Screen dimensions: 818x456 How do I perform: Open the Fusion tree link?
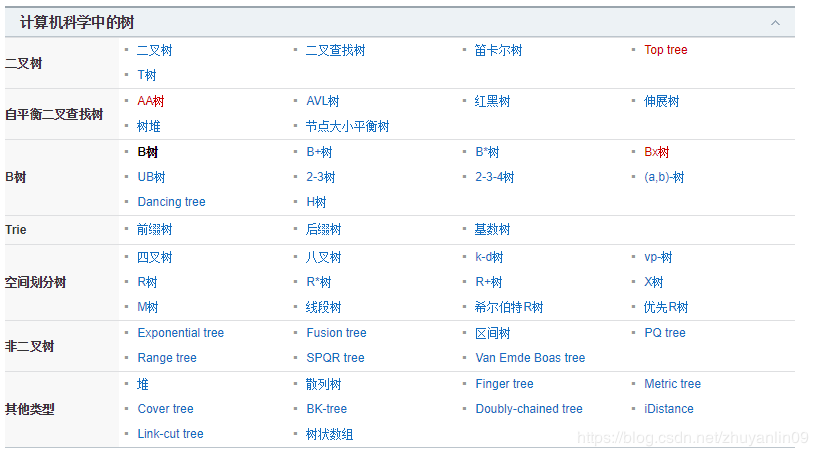pyautogui.click(x=336, y=333)
